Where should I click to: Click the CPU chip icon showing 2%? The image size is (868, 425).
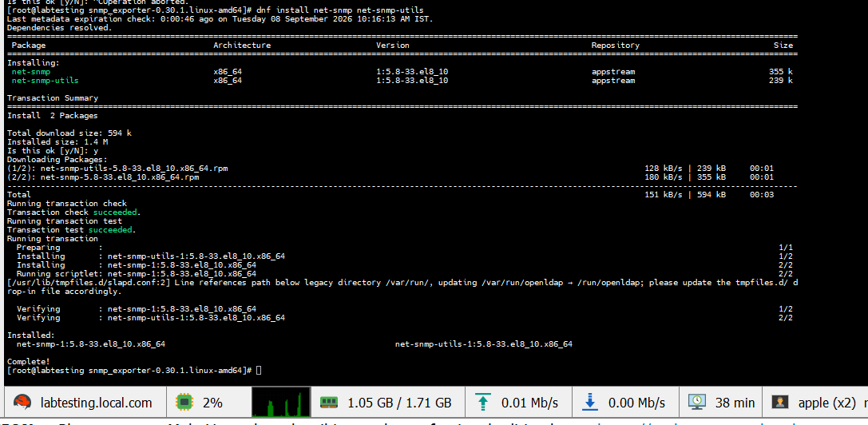click(184, 403)
